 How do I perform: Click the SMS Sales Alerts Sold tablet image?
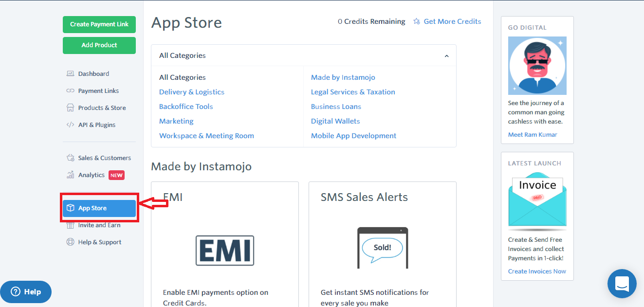coord(383,248)
